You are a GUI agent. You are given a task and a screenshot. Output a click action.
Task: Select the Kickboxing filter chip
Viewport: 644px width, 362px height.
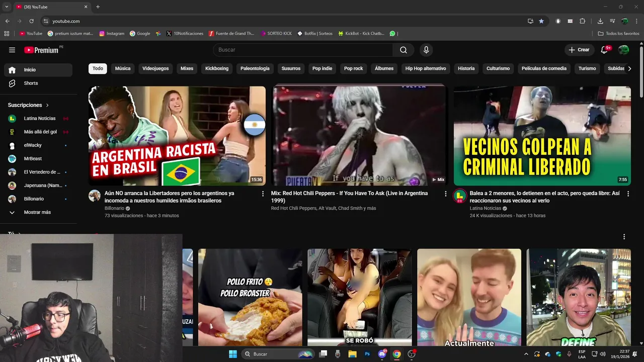point(217,68)
